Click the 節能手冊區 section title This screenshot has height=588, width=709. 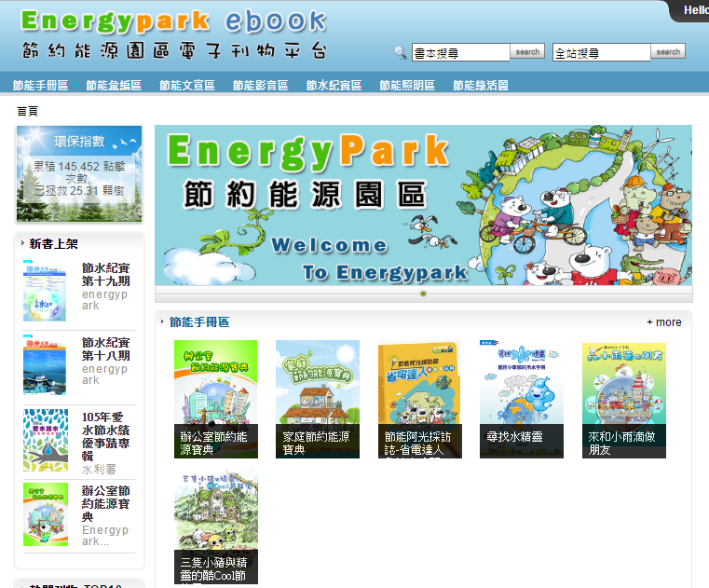click(x=199, y=322)
